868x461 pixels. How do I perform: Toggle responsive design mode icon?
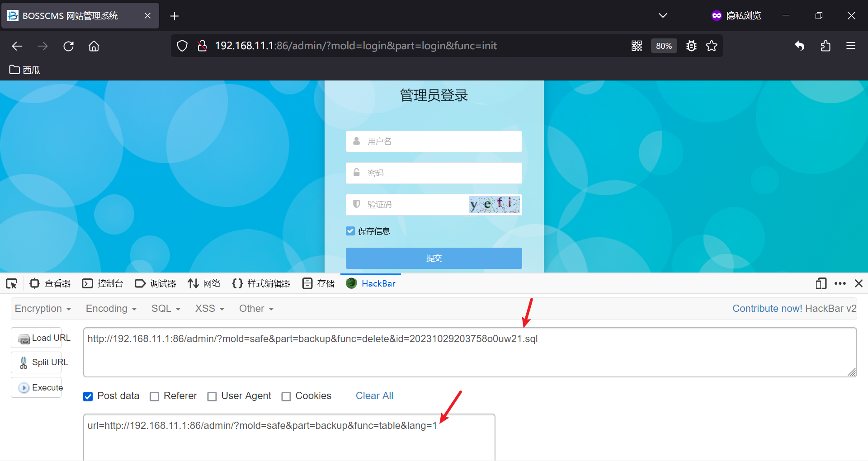(821, 283)
